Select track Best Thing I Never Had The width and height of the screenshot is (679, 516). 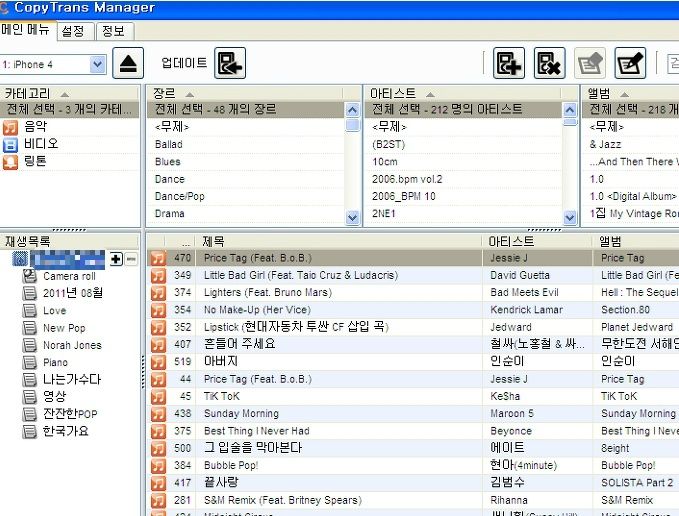click(x=256, y=431)
